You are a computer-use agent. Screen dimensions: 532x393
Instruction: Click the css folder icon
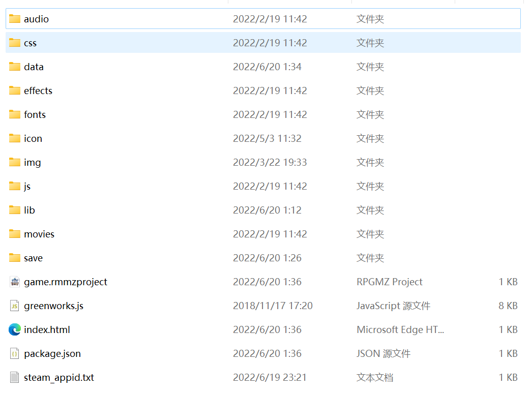click(x=15, y=43)
